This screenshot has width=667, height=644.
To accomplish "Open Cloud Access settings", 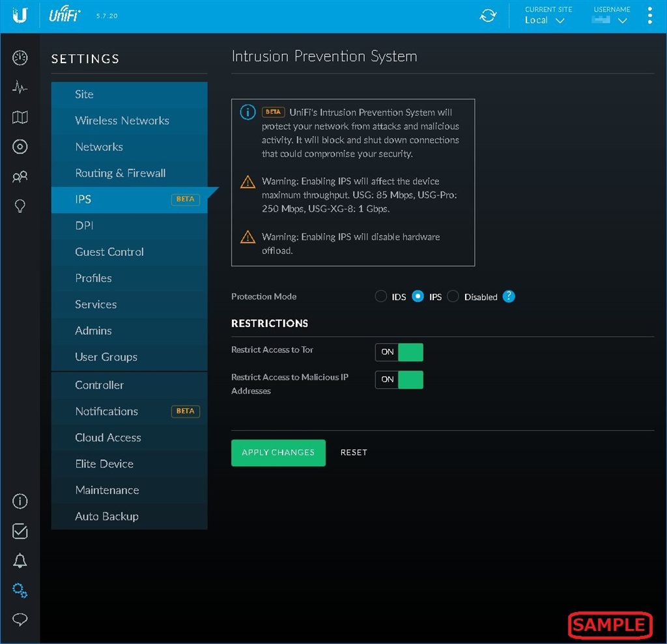I will 130,438.
